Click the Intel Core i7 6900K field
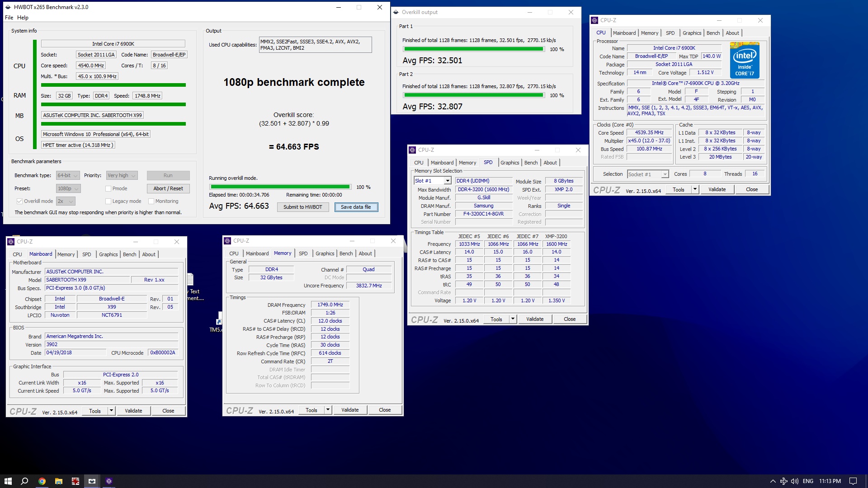The width and height of the screenshot is (868, 488). tap(113, 44)
